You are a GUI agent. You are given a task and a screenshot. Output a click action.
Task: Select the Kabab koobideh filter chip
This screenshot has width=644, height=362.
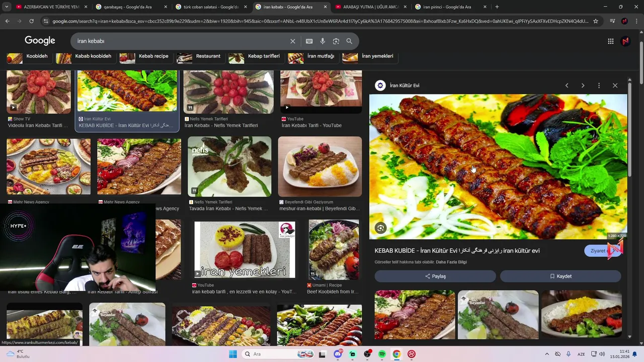[85, 56]
